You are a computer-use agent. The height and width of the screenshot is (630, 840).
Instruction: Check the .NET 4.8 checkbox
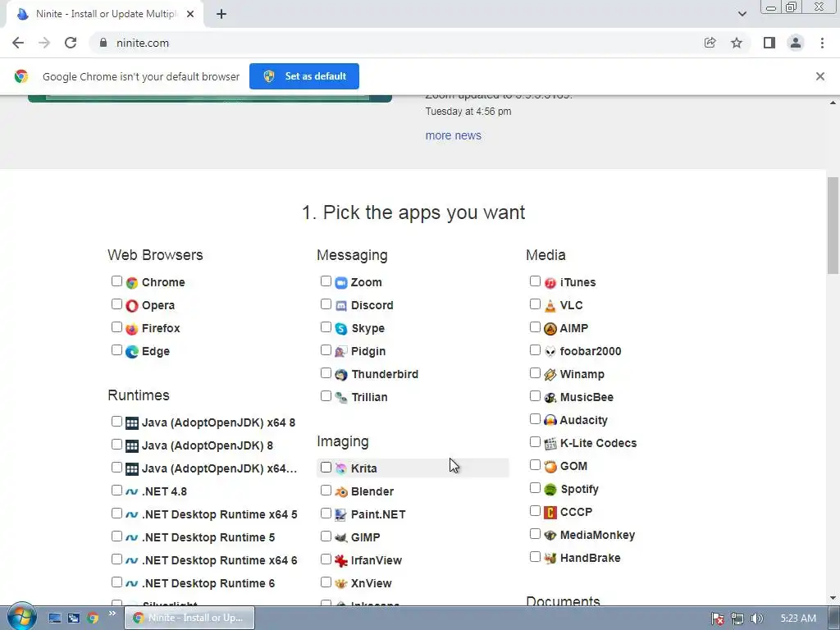coord(116,491)
